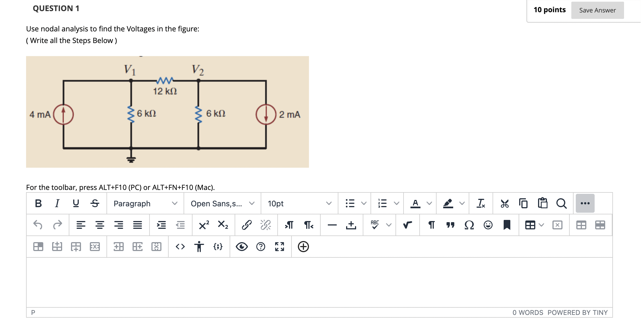This screenshot has height=326, width=644.
Task: Expand the table insert dropdown arrow
Action: pos(541,225)
